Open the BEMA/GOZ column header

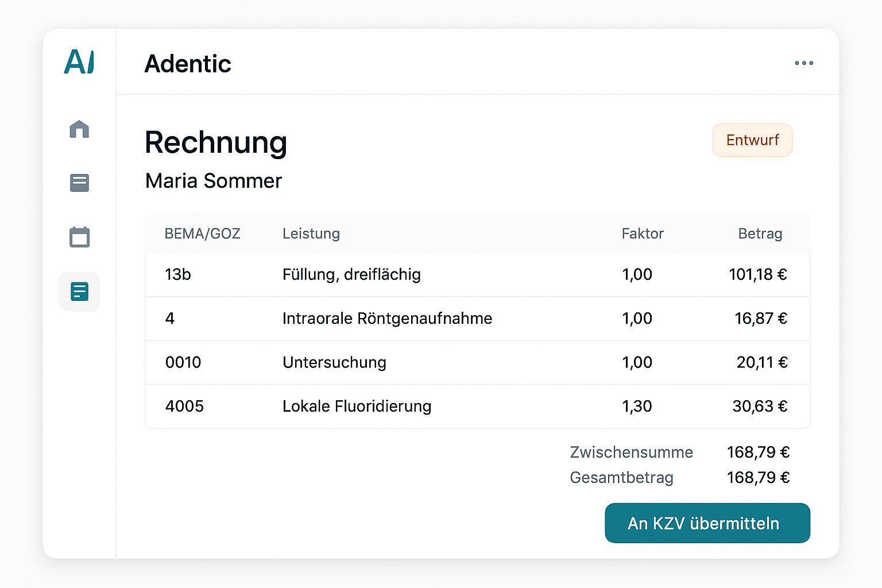[202, 234]
